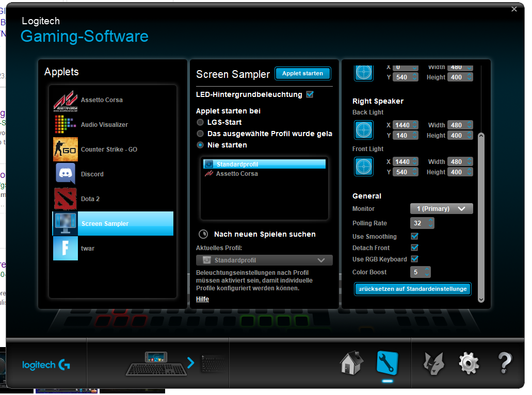Adjust Back Light Width 480 stepper
Screen dimensions: 532x395
coord(470,125)
